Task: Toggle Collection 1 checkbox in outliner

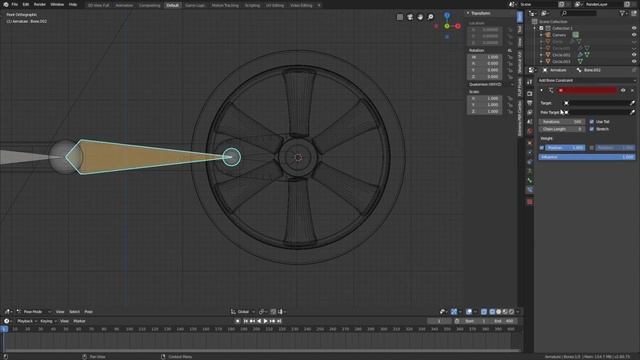Action: pyautogui.click(x=541, y=28)
